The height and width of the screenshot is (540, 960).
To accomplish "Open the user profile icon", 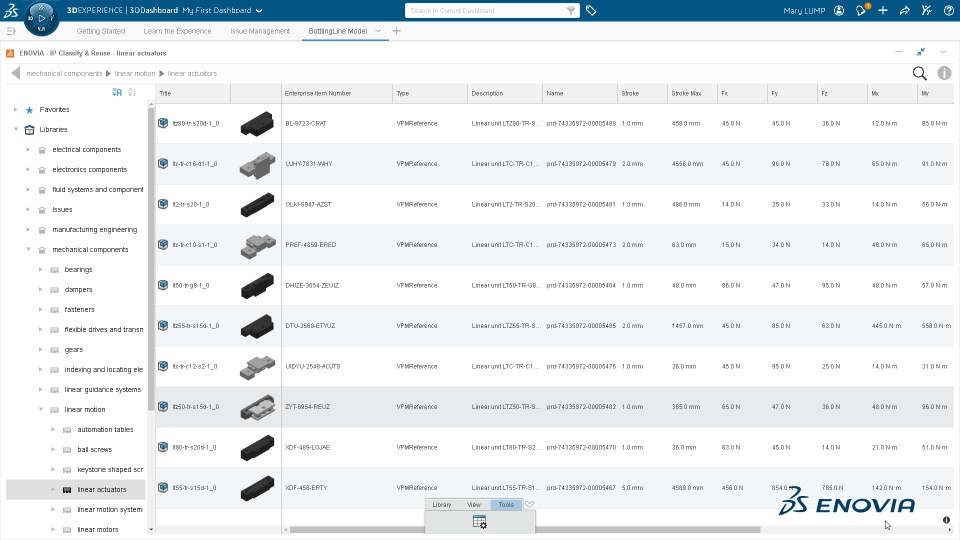I will (x=839, y=10).
